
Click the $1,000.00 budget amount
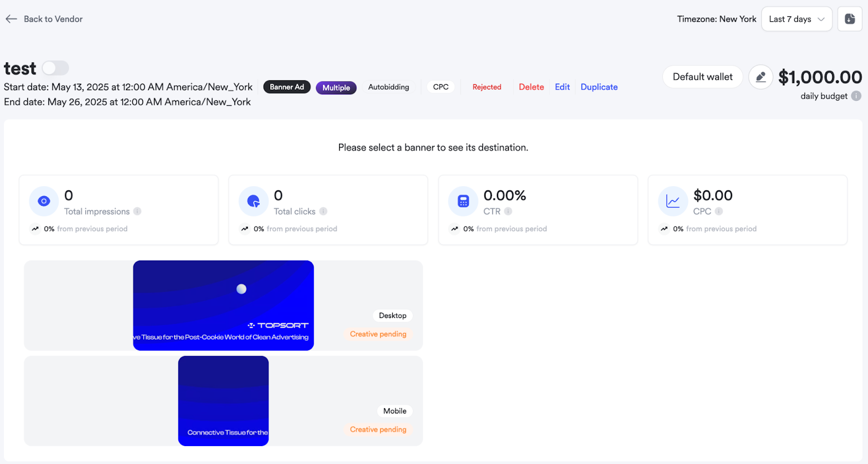click(820, 77)
